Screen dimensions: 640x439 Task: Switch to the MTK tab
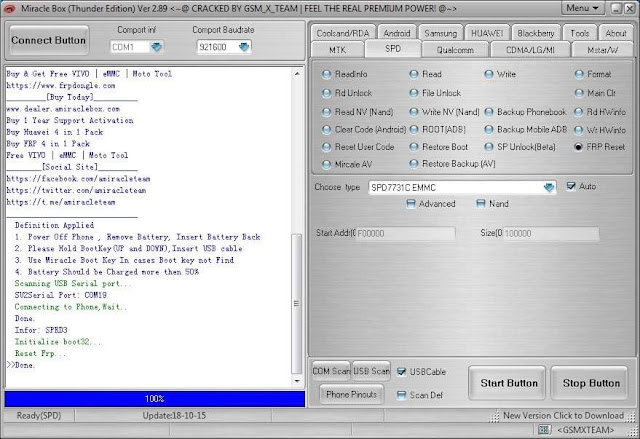tap(338, 50)
